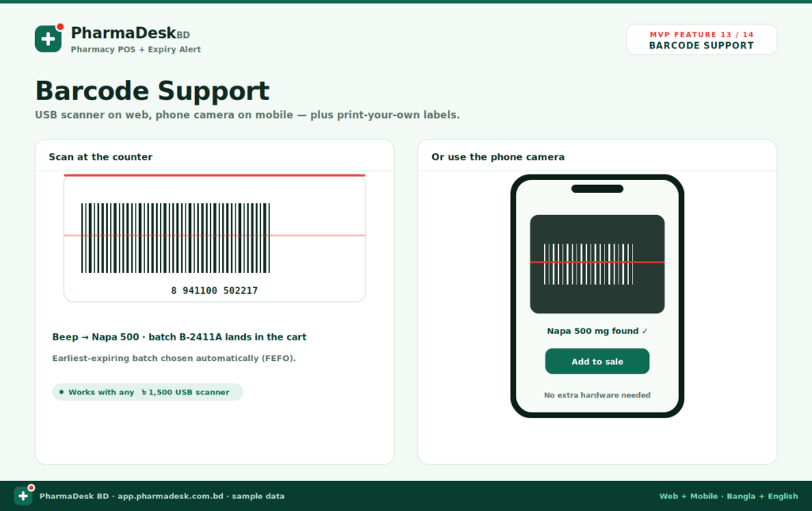This screenshot has height=511, width=812.
Task: Click 'Scan at the counter' card title
Action: [x=101, y=157]
